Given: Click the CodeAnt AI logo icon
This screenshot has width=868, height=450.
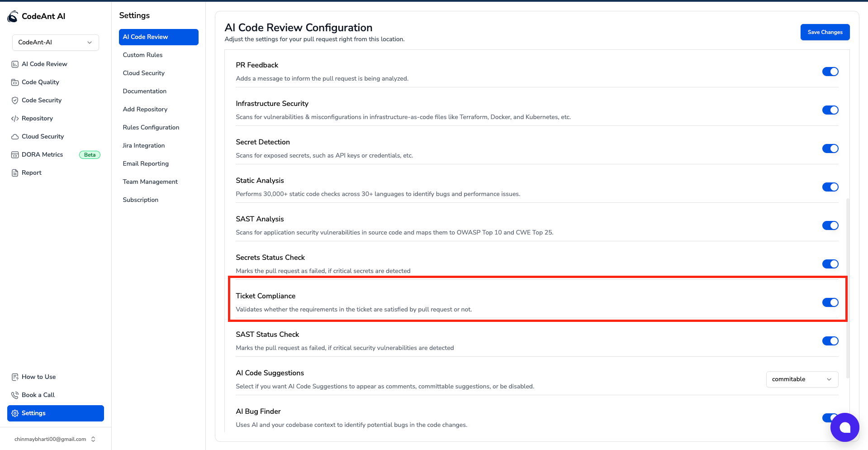Looking at the screenshot, I should pyautogui.click(x=13, y=16).
